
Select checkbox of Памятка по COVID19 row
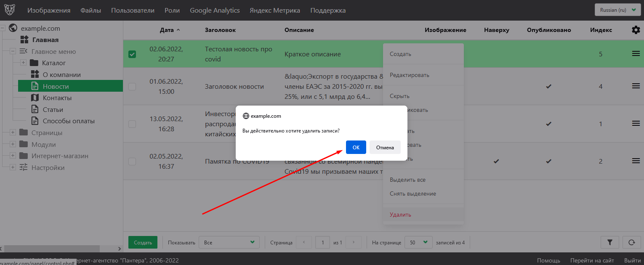click(x=132, y=162)
